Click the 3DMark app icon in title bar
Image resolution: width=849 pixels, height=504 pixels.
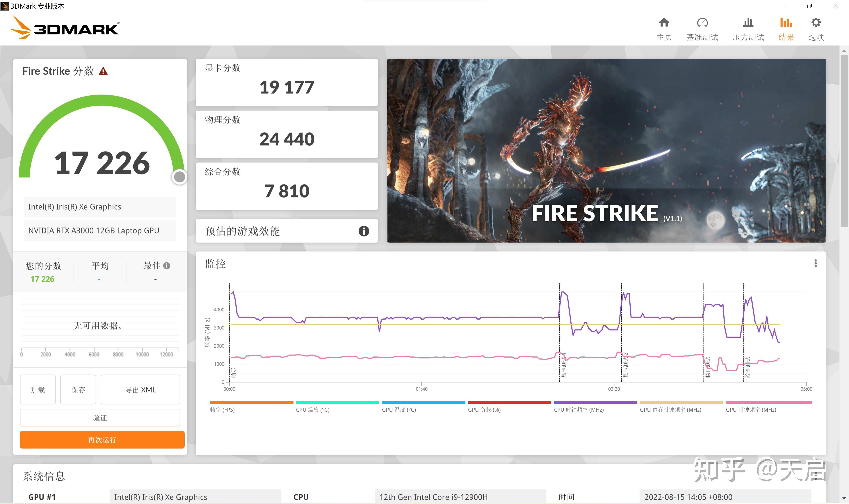pyautogui.click(x=5, y=6)
